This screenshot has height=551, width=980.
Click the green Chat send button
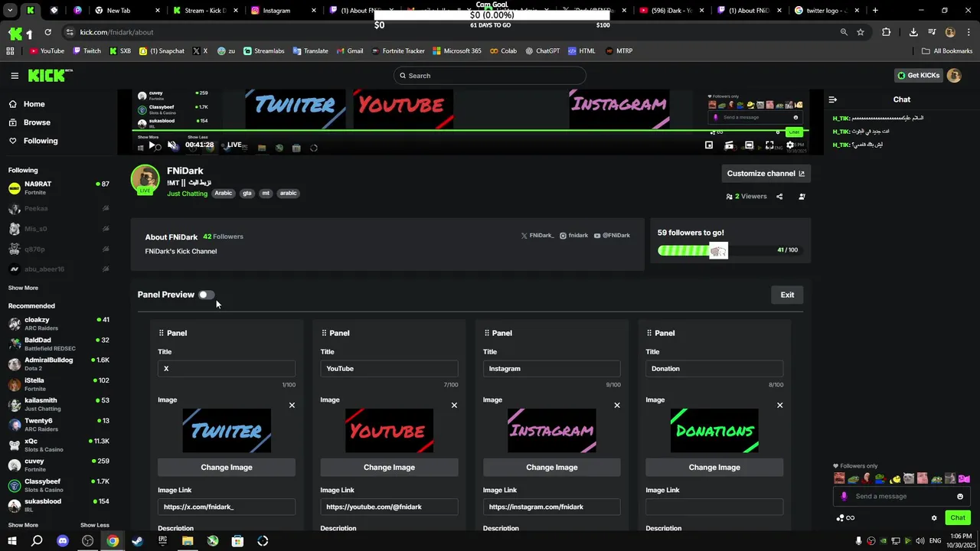958,518
